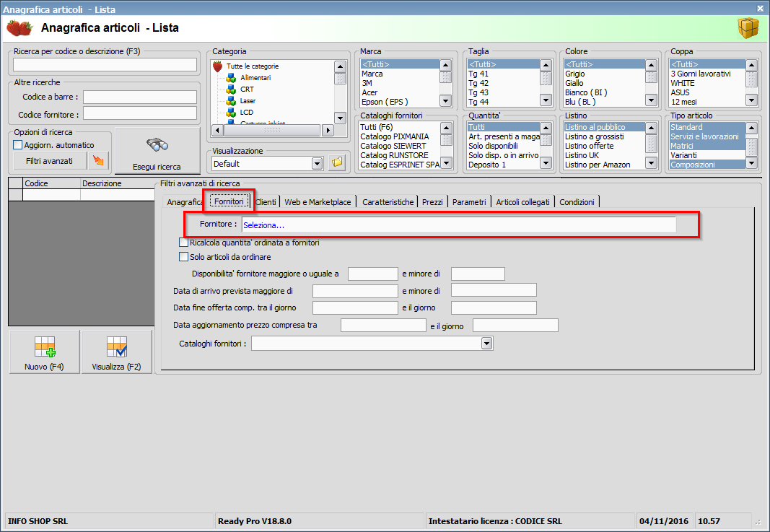Check Solo articoli da ordinare
Screen dimensions: 770x532
point(184,256)
